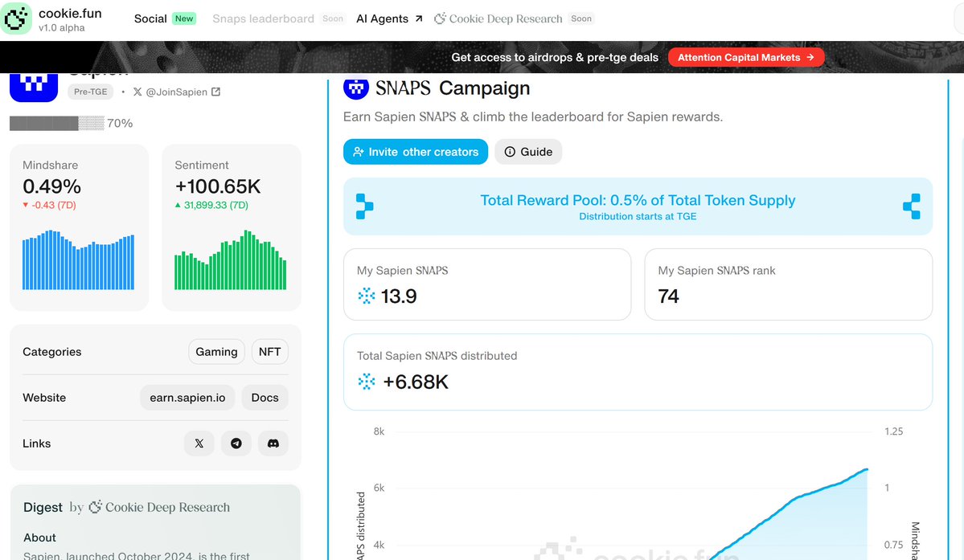Click the SNAPS distributed line chart
The width and height of the screenshot is (964, 560).
coord(634,494)
